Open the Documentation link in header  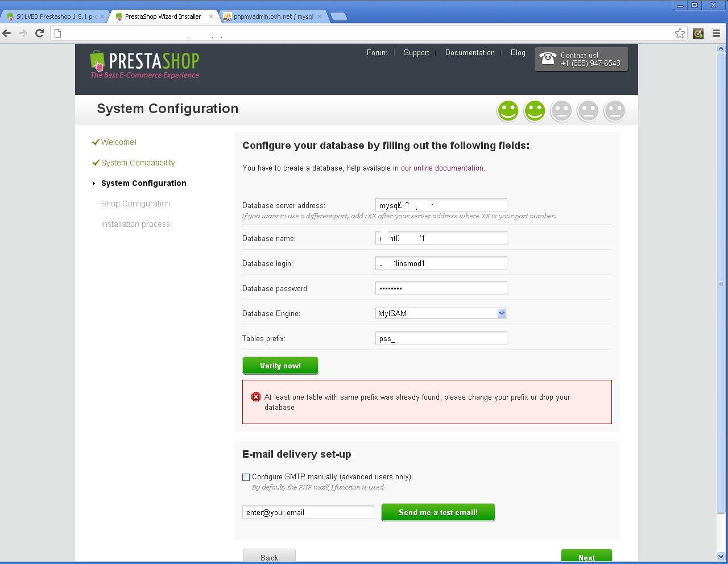pyautogui.click(x=470, y=52)
